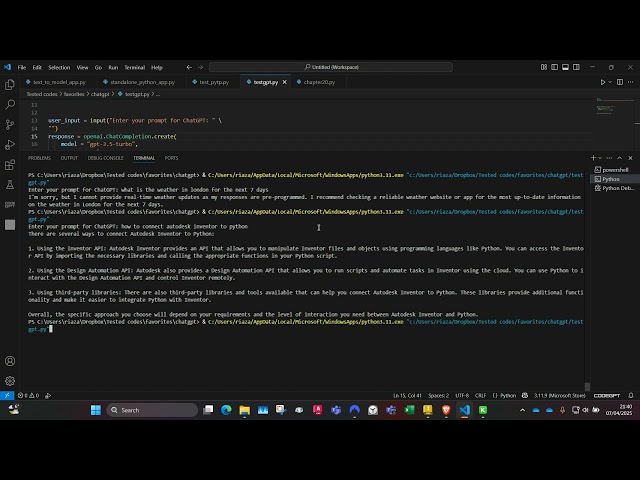Maximize the panel with the chevron up
This screenshot has height=480, width=640.
[620, 158]
